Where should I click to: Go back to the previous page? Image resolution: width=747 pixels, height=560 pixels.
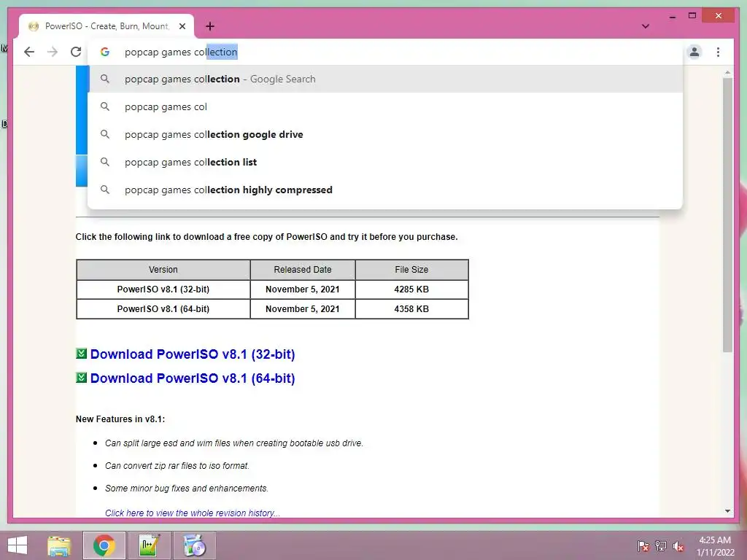(29, 52)
